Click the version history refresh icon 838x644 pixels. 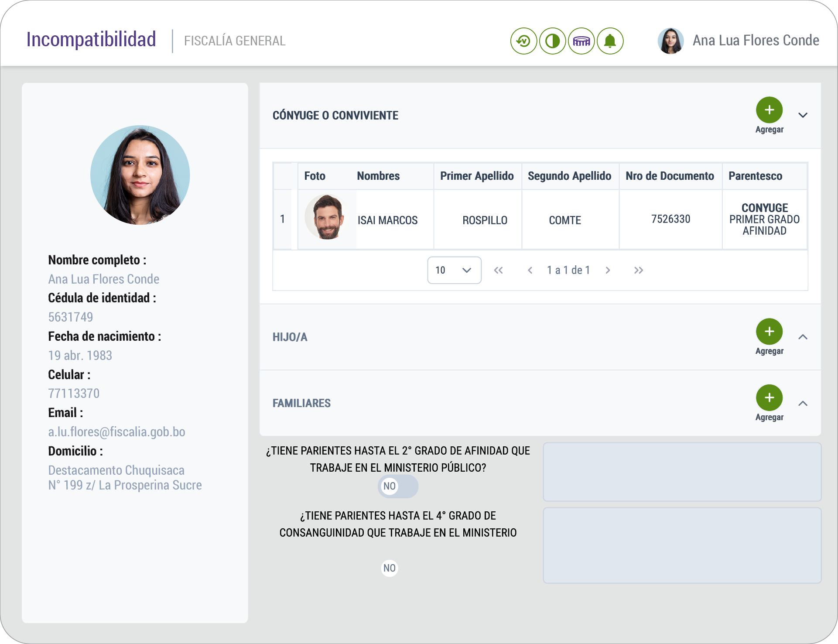[x=523, y=41]
